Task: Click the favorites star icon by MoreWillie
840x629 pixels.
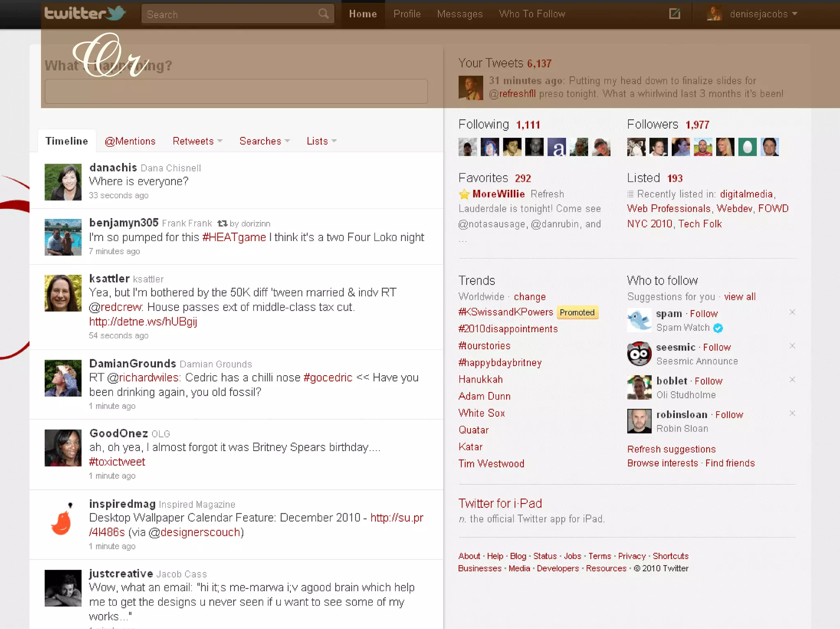Action: [x=464, y=194]
